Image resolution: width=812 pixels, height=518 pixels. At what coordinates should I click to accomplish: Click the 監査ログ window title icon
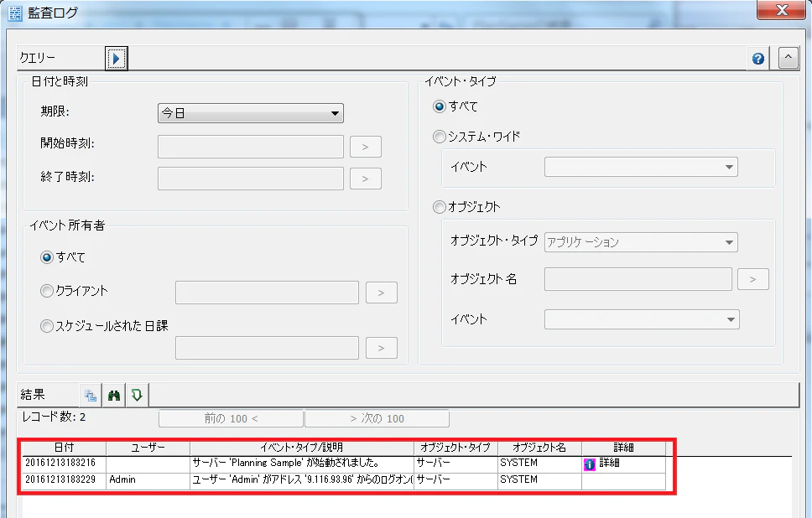15,13
